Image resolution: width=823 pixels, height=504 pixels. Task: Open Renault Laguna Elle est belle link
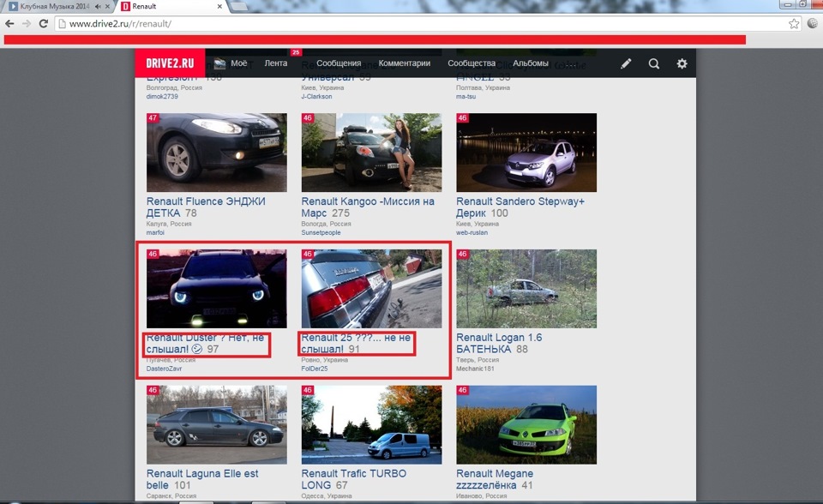click(x=202, y=479)
